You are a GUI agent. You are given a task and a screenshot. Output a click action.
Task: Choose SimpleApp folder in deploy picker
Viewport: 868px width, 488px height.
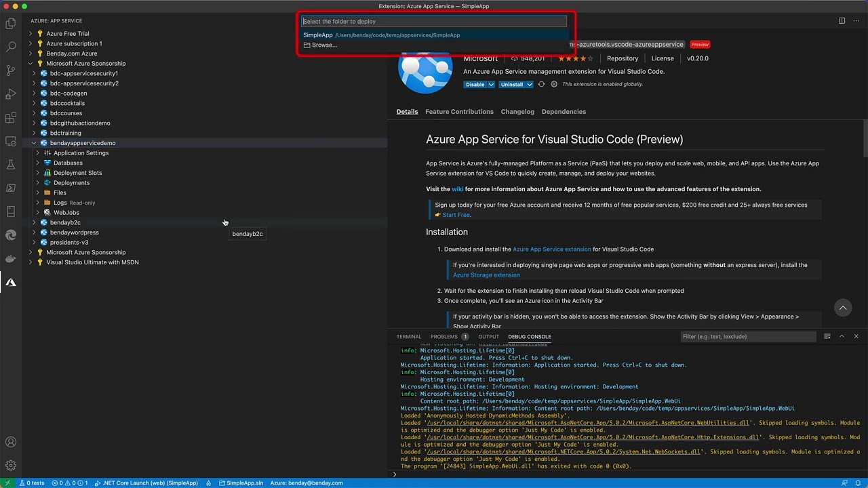coord(434,35)
